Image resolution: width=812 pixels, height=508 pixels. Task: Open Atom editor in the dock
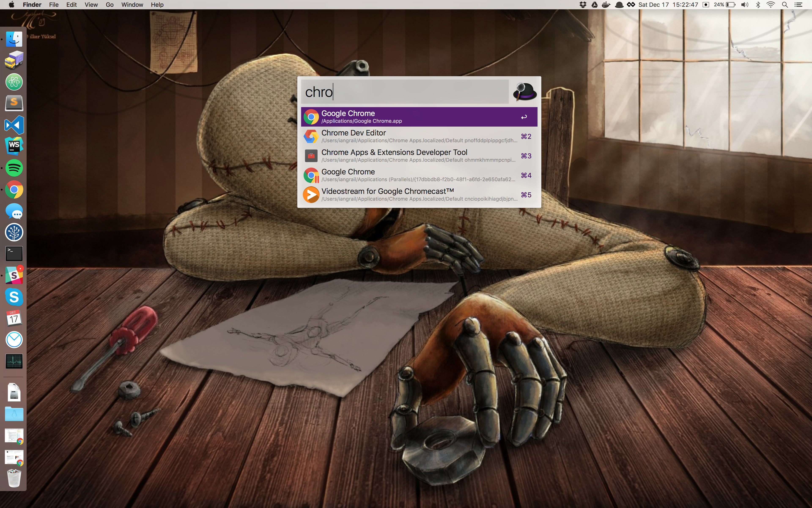(x=14, y=82)
